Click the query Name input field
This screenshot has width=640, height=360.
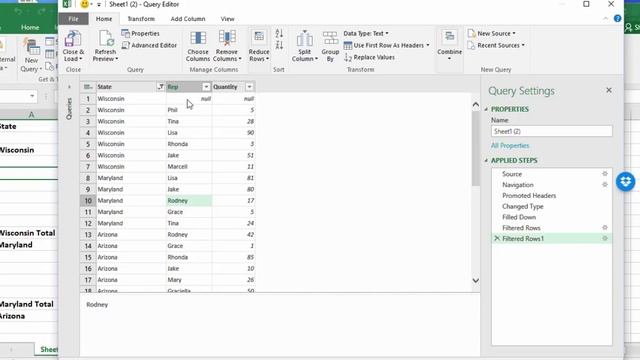(x=551, y=131)
